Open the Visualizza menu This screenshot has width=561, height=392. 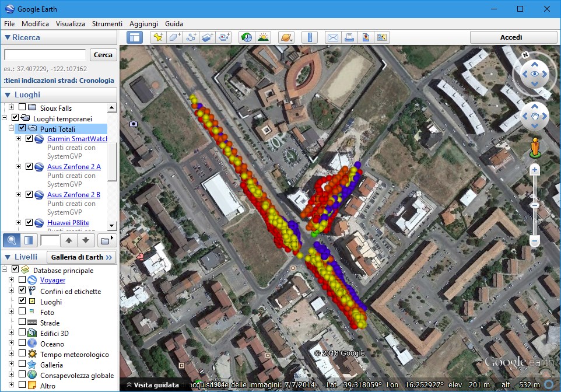[71, 24]
